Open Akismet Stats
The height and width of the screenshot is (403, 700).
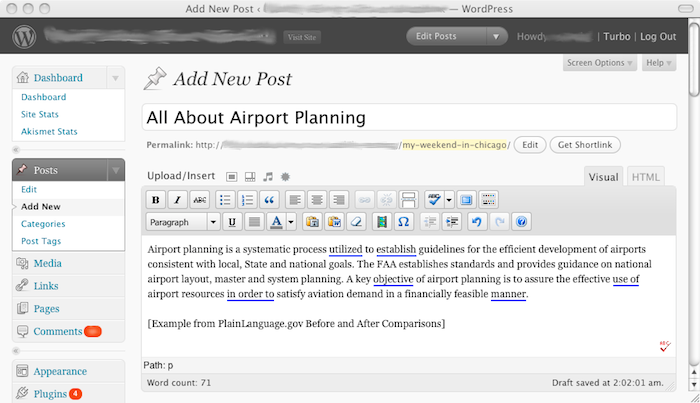pos(49,132)
